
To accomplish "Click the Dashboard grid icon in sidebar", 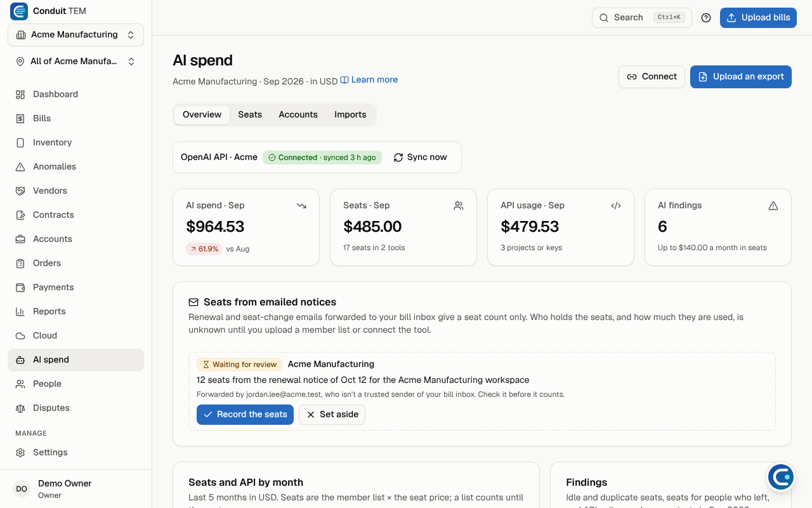I will (x=20, y=94).
